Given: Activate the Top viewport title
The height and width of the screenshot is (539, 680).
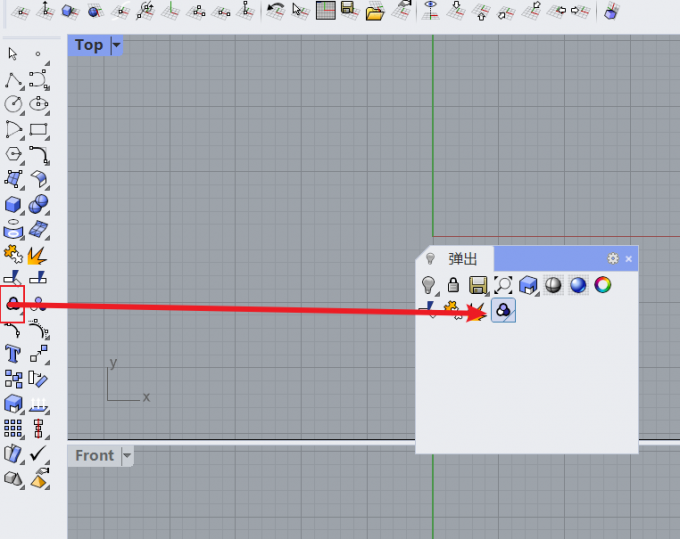Looking at the screenshot, I should (x=89, y=45).
